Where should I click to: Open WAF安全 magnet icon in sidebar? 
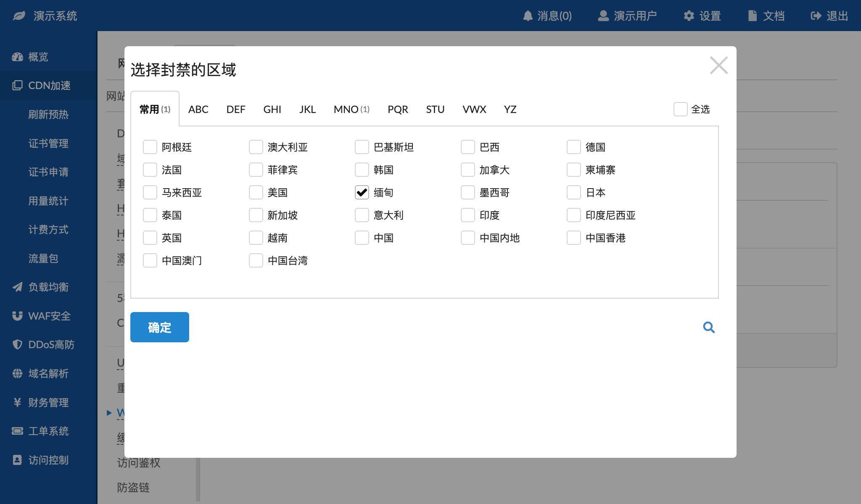click(x=17, y=316)
